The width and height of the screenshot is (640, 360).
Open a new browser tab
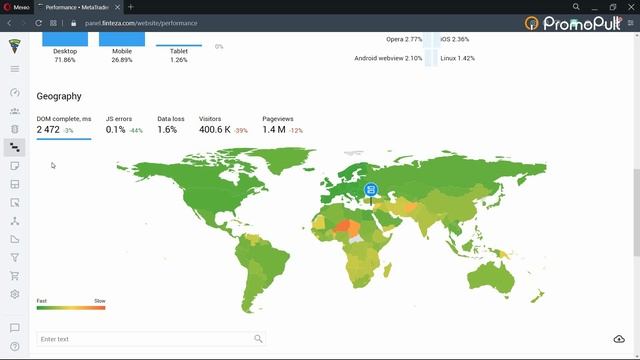pos(131,7)
